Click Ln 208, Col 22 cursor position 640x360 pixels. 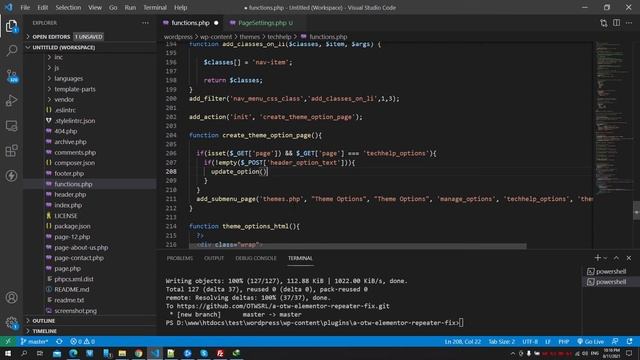click(462, 341)
